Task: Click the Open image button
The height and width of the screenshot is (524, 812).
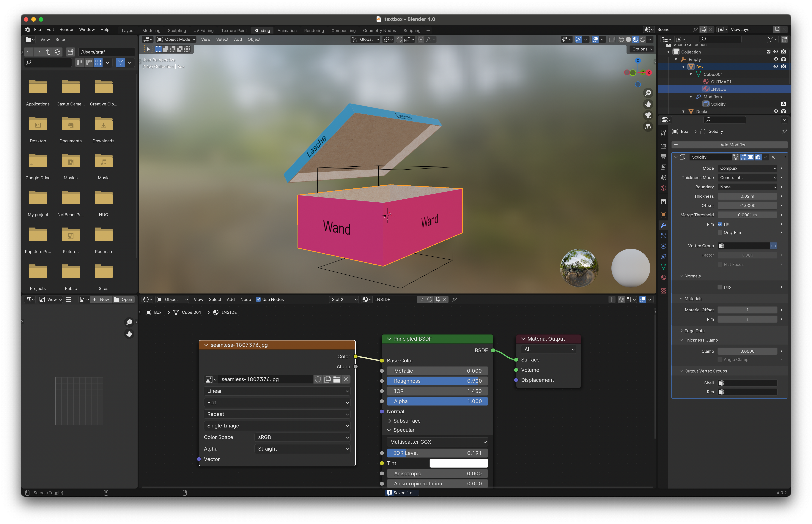Action: coord(123,299)
